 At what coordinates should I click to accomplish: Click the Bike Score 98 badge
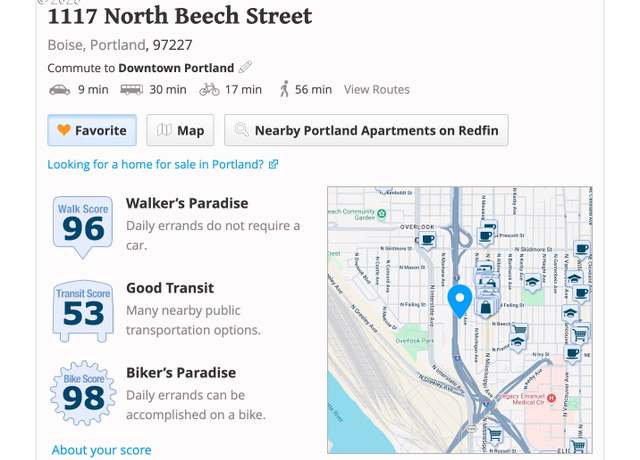(x=83, y=393)
